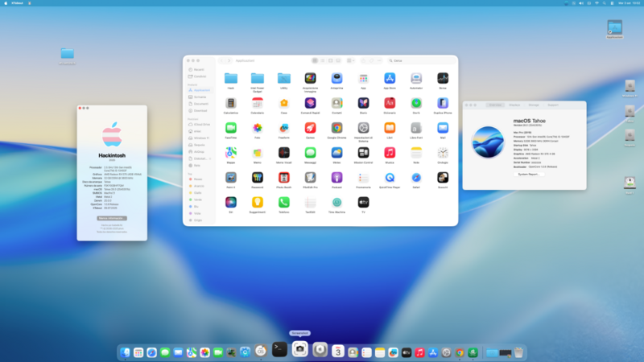Click the Terminal icon in the Dock
The image size is (644, 362).
(279, 350)
